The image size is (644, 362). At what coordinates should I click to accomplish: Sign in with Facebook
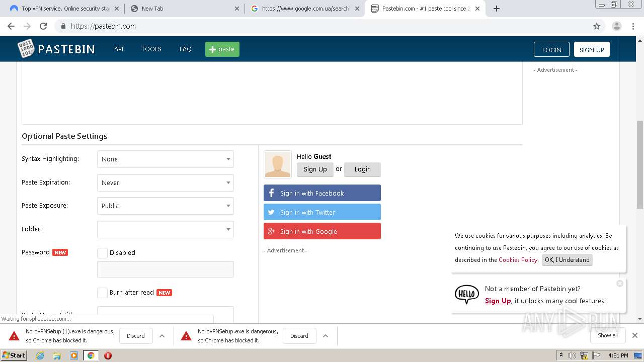click(x=322, y=193)
